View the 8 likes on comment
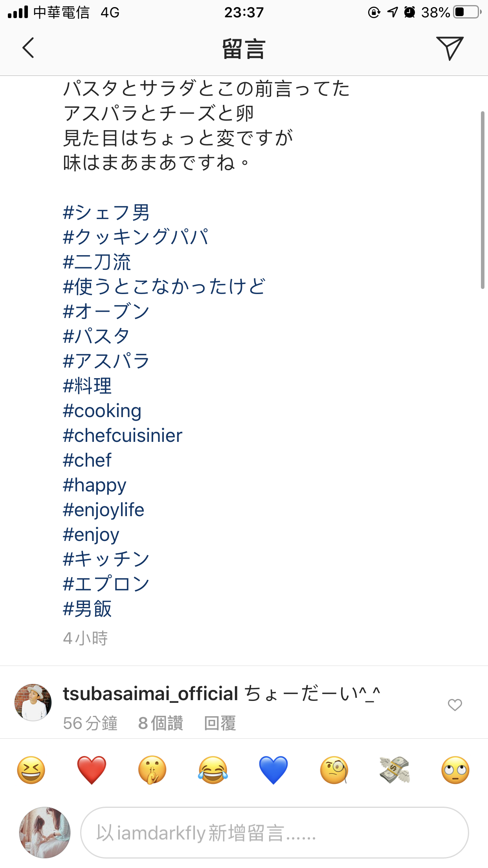 point(161,723)
